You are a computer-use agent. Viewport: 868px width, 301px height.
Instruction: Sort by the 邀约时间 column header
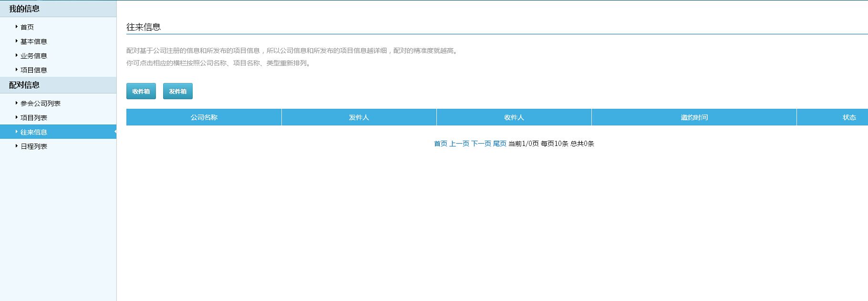tap(694, 117)
